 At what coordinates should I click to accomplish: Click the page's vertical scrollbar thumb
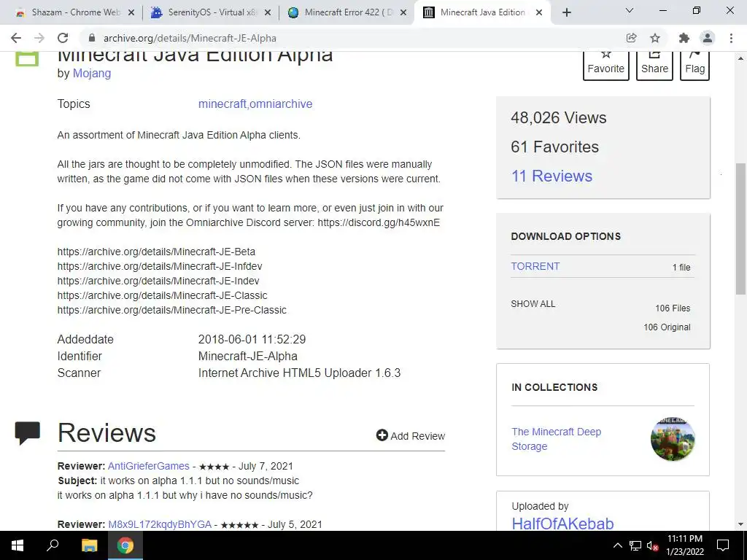pyautogui.click(x=740, y=228)
